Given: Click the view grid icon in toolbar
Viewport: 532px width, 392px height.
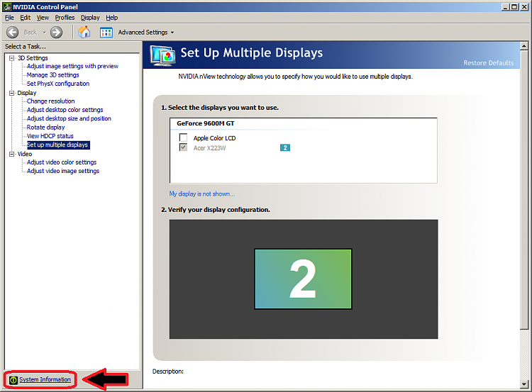Looking at the screenshot, I should coord(106,33).
